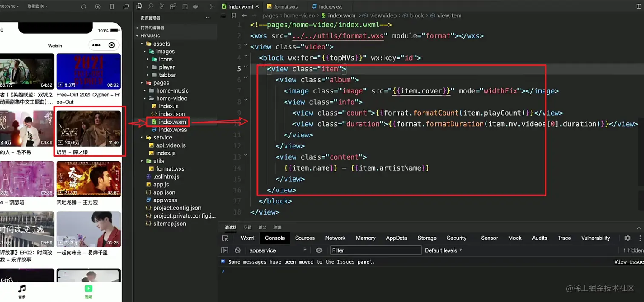Open the Extensions blocks icon
Screen dimensions: 644x302
pos(173,6)
